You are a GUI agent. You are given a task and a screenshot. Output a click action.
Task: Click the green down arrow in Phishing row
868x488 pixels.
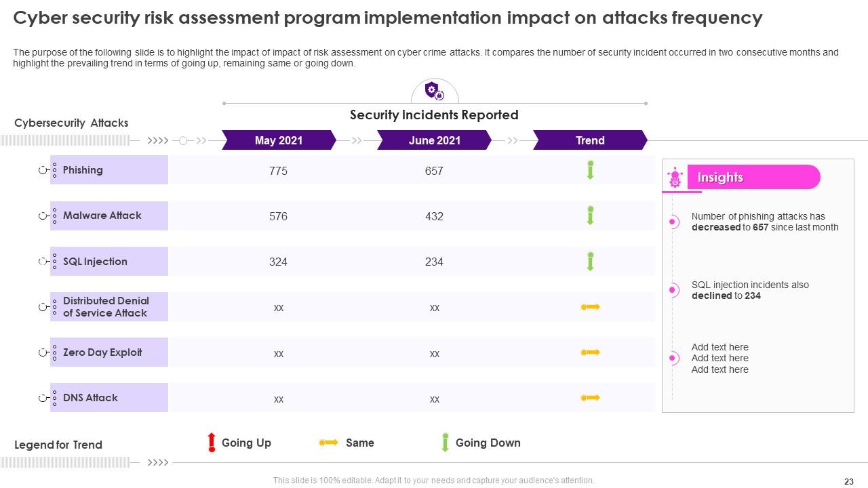click(x=590, y=170)
